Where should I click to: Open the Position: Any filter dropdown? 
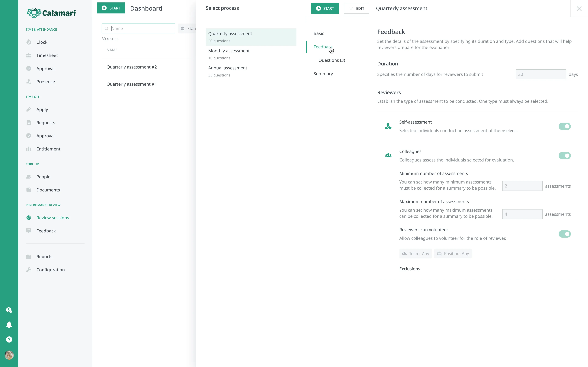tap(453, 254)
